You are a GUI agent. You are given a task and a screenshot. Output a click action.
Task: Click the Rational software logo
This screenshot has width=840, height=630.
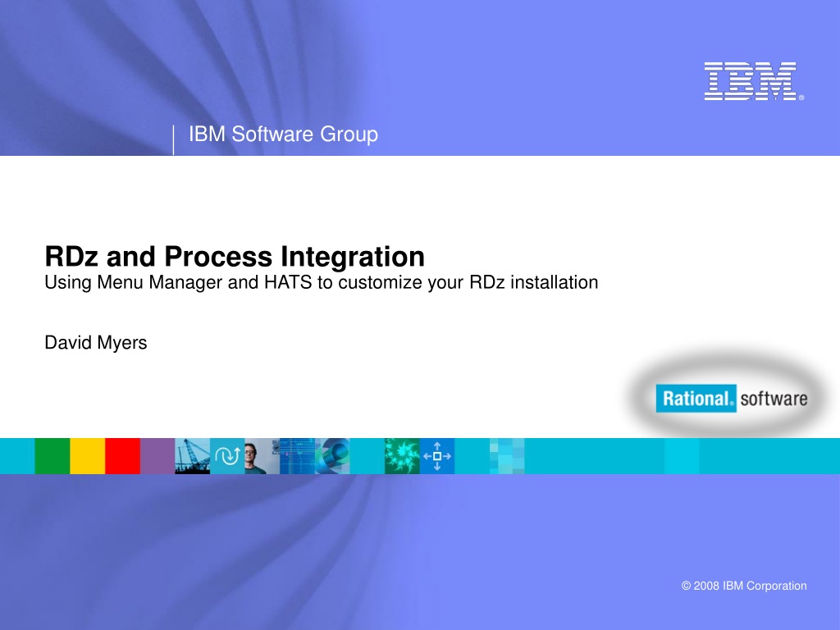(x=731, y=398)
